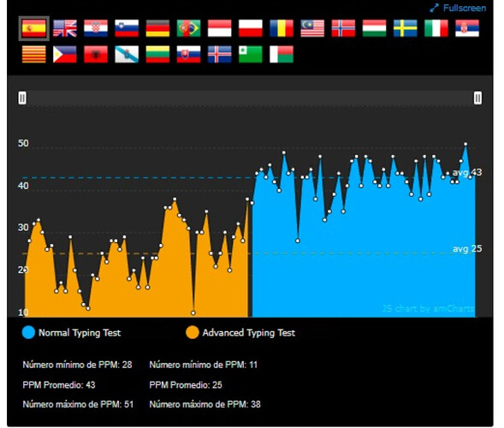504x428 pixels.
Task: Click the 40 y-axis label
Action: (23, 186)
